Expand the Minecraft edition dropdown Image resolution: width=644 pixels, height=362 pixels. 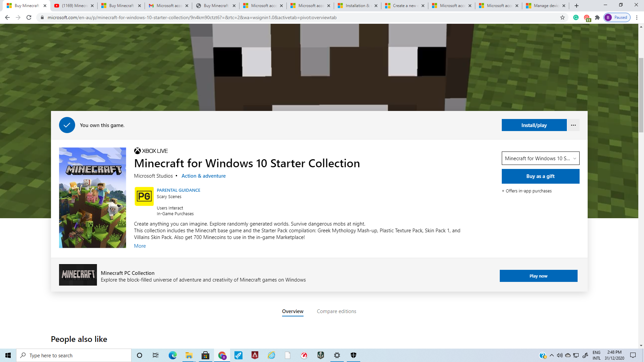540,158
